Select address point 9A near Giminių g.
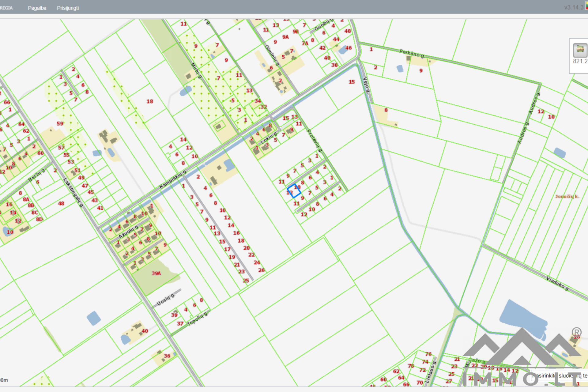Image resolution: width=588 pixels, height=392 pixels. [285, 37]
